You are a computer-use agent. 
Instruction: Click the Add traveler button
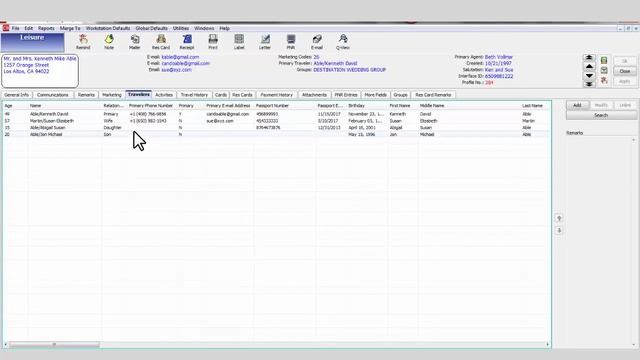point(577,105)
